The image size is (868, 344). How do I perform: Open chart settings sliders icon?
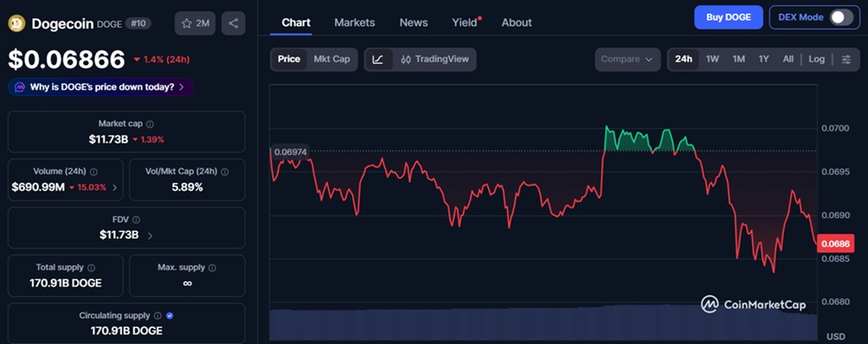point(846,59)
